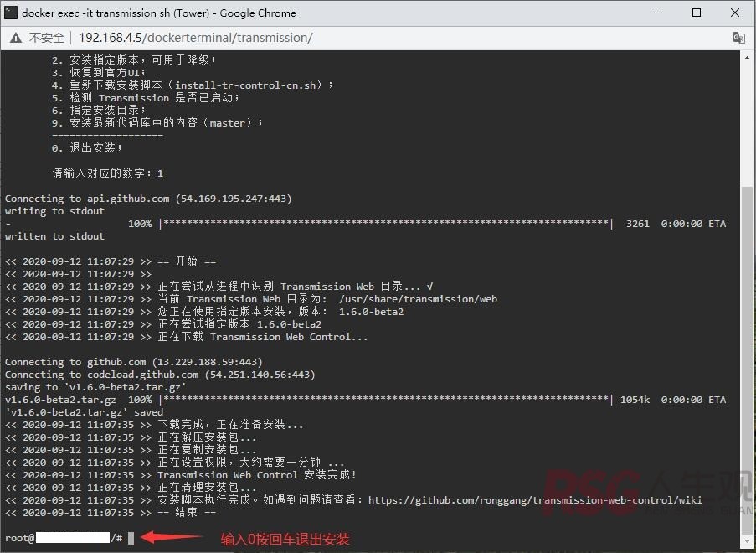Click text '/usr/share/transmission/web' path

click(418, 299)
